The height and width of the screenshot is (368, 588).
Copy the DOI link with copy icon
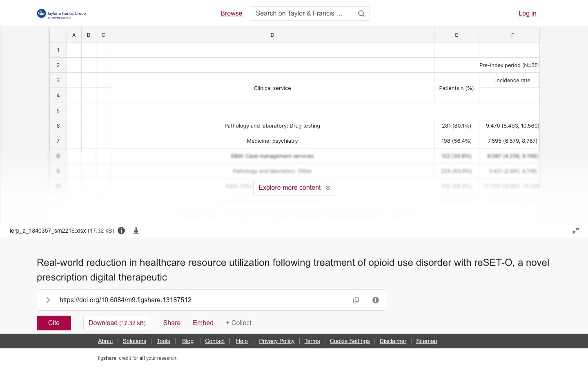(x=356, y=300)
